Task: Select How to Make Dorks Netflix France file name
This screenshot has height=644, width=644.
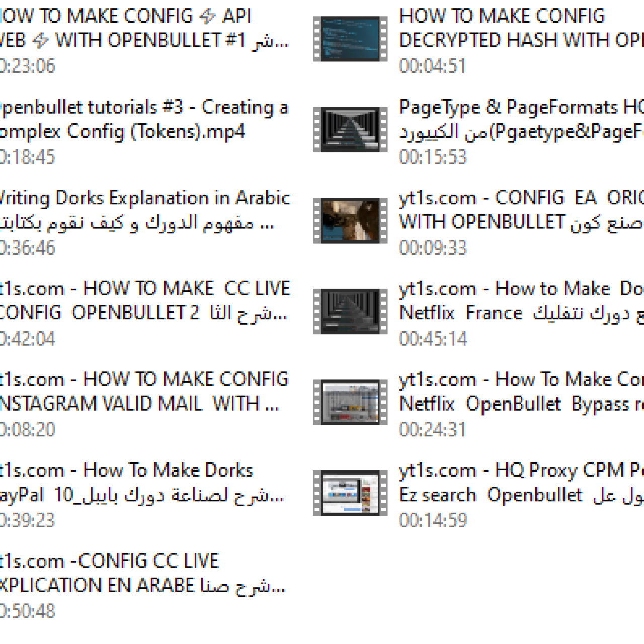Action: point(521,301)
